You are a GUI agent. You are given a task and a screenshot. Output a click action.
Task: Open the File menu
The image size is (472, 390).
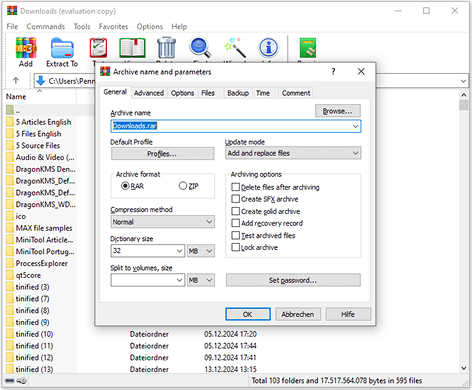(12, 26)
